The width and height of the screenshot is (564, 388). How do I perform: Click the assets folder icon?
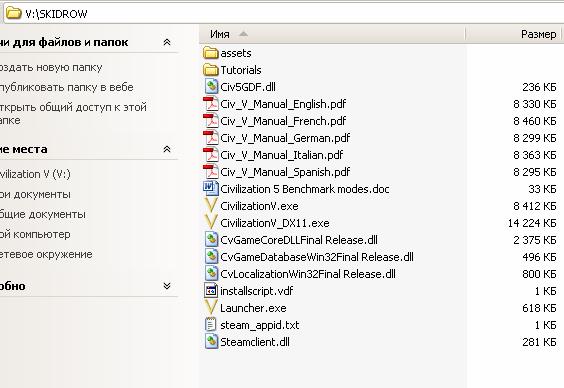[211, 53]
